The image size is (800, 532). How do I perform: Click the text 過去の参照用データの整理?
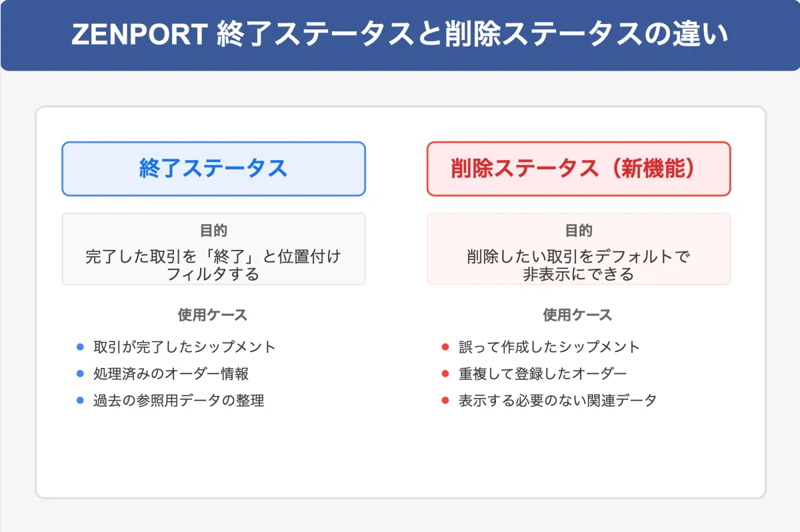pos(179,401)
